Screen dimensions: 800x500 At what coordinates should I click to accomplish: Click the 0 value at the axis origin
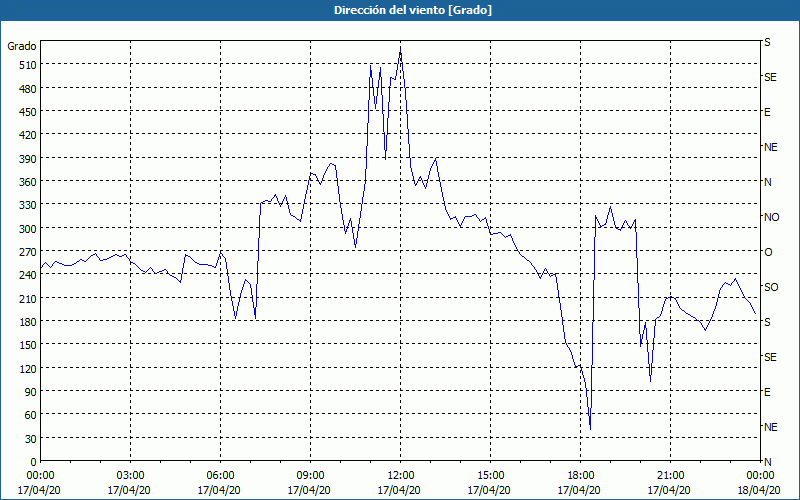[x=34, y=462]
